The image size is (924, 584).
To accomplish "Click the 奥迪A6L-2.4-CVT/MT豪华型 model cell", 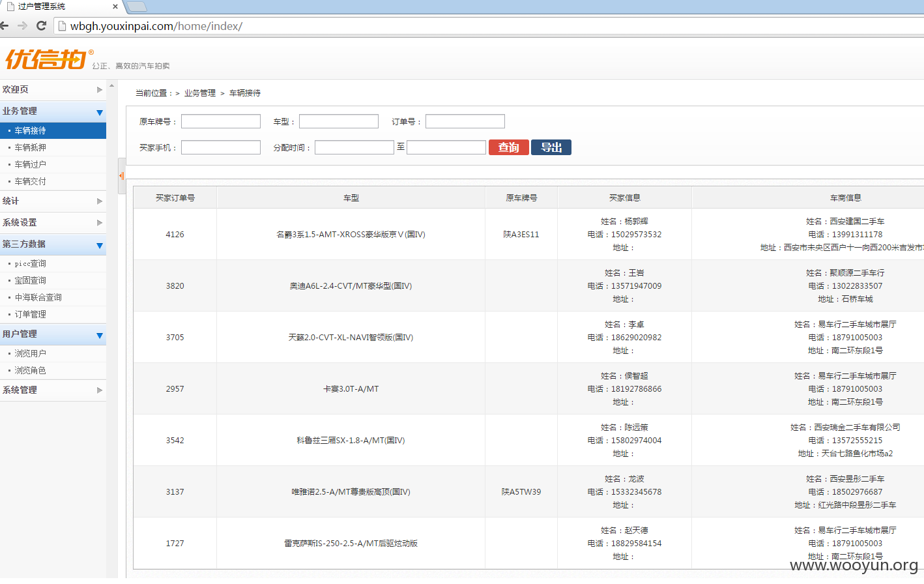I will coord(351,286).
